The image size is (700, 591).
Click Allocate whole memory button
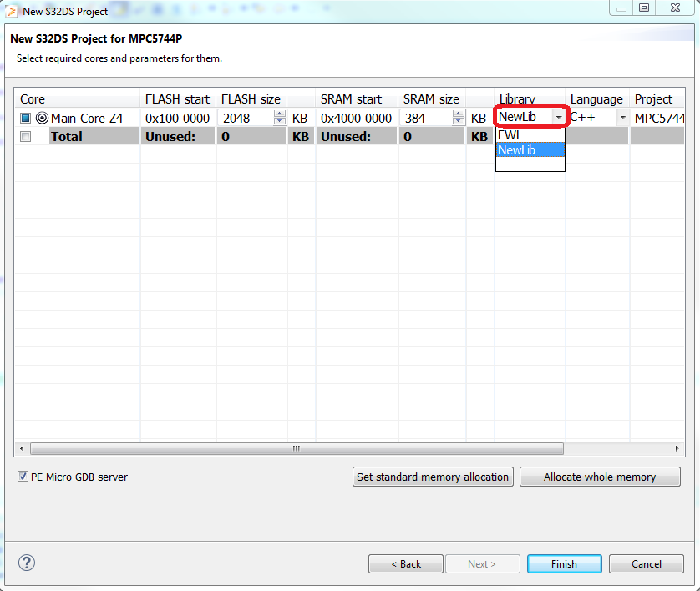pos(600,477)
